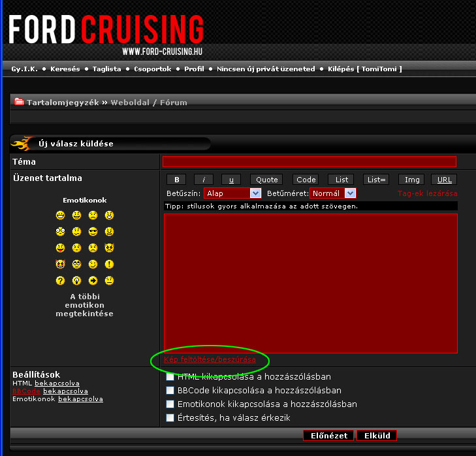Click the Tipp: stílusok gyors alkalmazása help line
This screenshot has height=456, width=476.
tap(311, 206)
